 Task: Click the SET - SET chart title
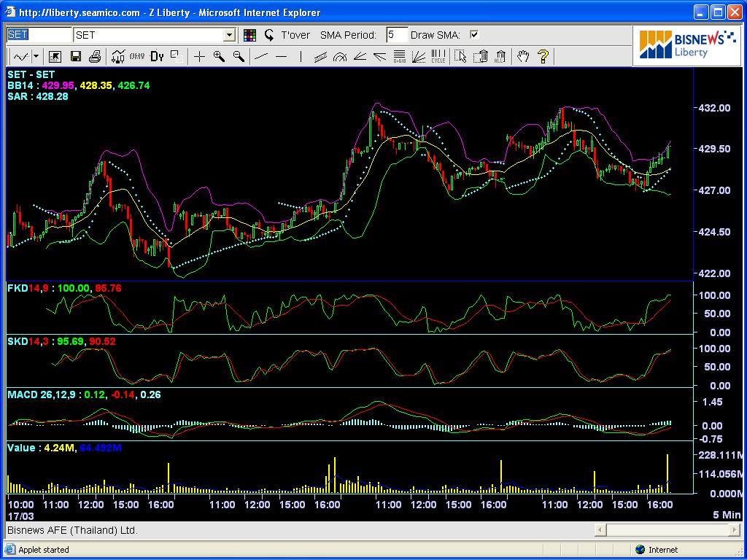(31, 74)
